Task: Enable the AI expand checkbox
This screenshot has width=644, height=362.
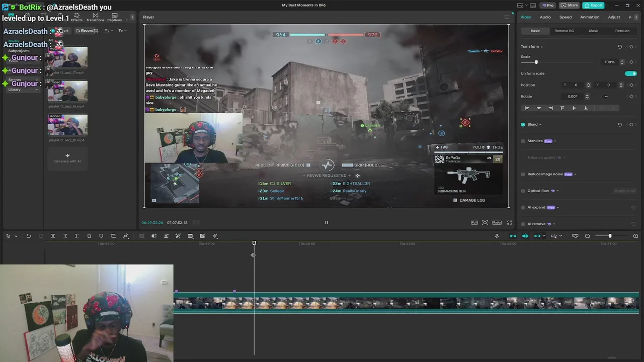Action: [x=523, y=207]
